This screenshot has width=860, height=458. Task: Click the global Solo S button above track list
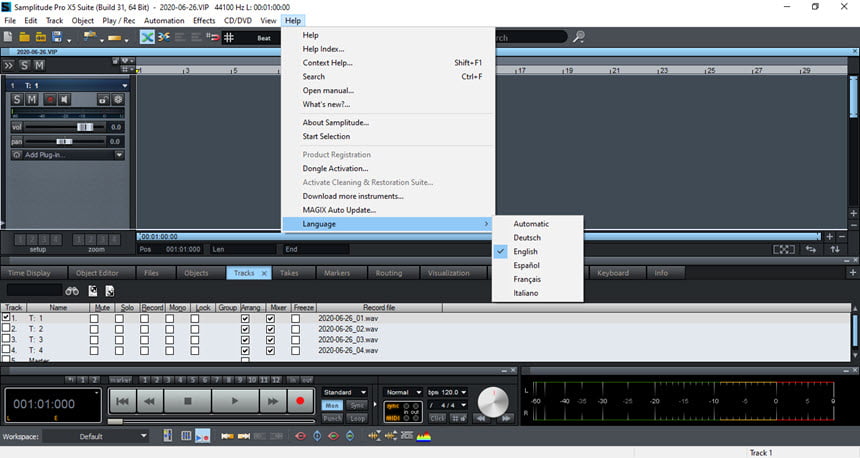[24, 65]
